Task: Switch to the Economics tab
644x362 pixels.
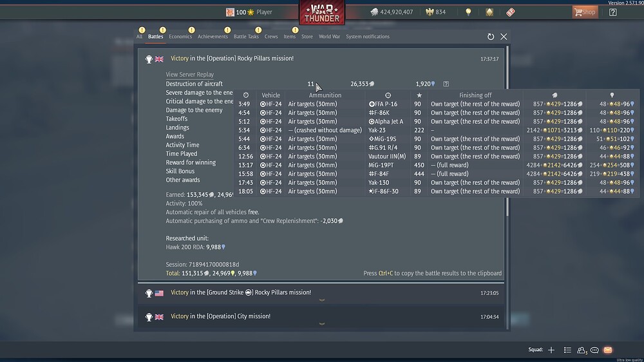Action: point(180,37)
